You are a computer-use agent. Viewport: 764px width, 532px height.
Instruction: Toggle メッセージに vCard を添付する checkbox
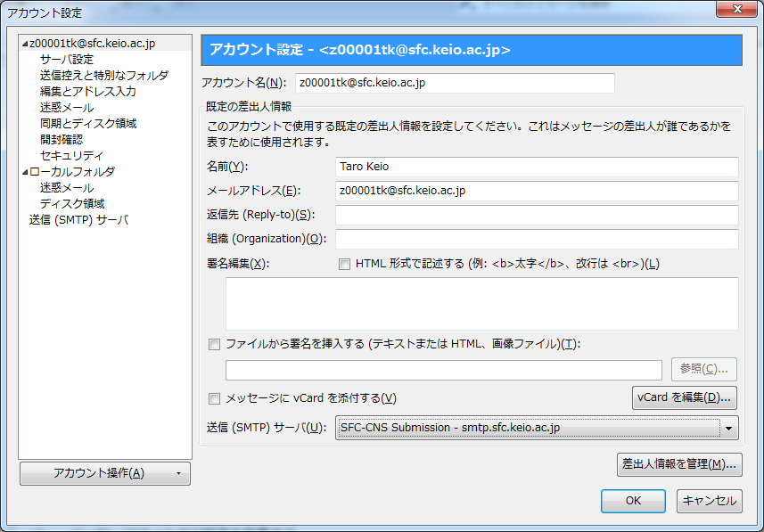coord(214,398)
